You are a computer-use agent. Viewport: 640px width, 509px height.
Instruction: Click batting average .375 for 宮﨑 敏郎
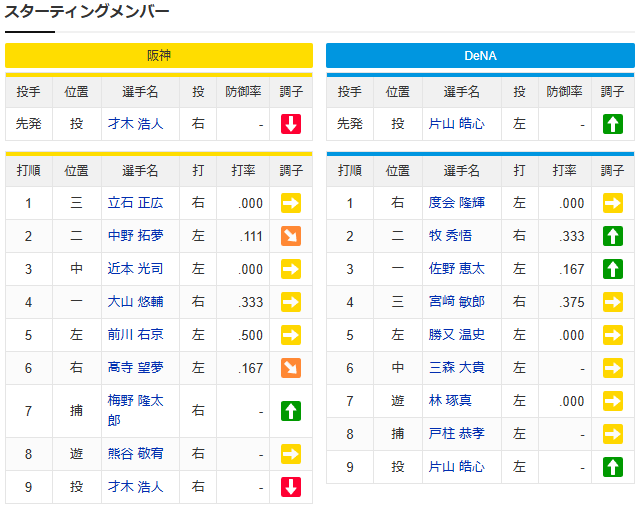572,302
